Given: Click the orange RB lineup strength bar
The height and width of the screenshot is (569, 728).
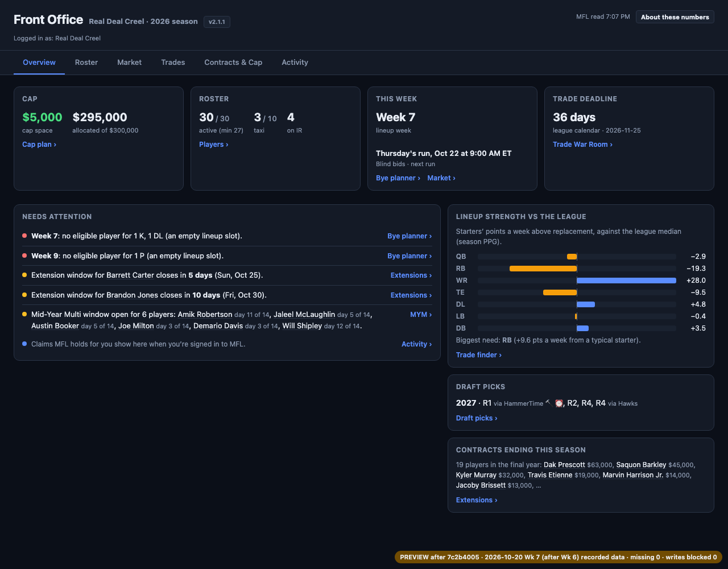Looking at the screenshot, I should [543, 269].
